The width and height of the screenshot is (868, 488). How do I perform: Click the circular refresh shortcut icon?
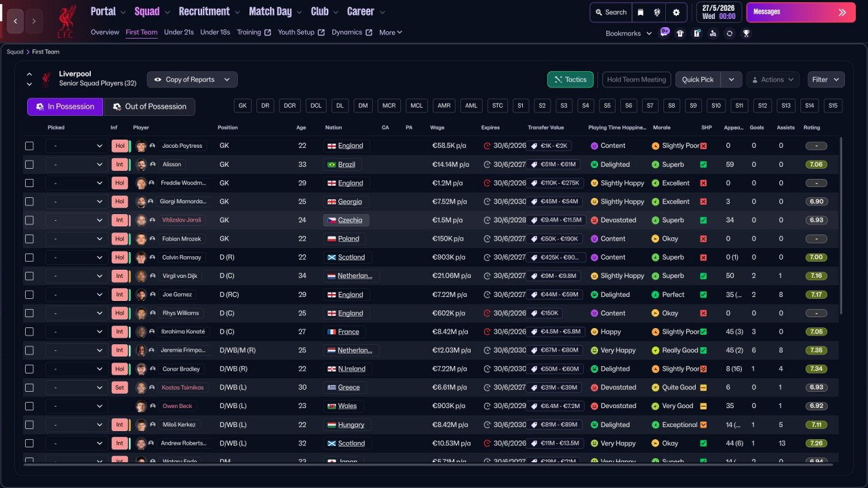point(729,33)
